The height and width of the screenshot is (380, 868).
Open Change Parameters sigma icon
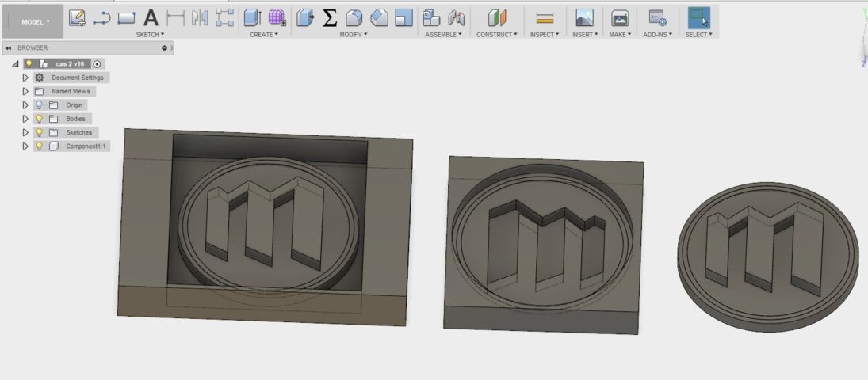coord(330,18)
